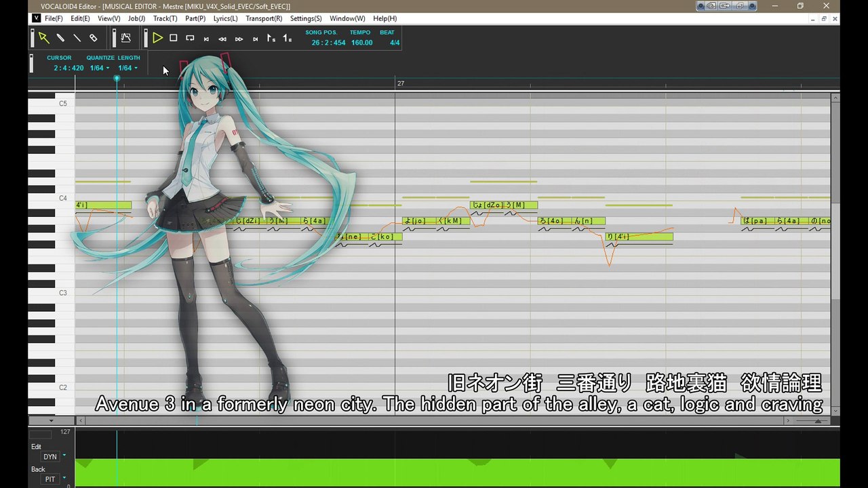The width and height of the screenshot is (868, 488).
Task: Select the Eraser tool
Action: coord(94,38)
